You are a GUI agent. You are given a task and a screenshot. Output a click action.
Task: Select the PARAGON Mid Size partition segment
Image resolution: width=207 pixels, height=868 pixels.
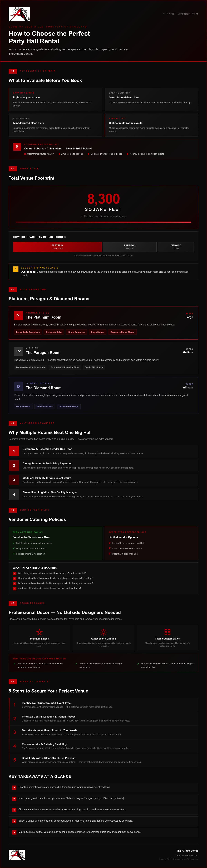(130, 247)
